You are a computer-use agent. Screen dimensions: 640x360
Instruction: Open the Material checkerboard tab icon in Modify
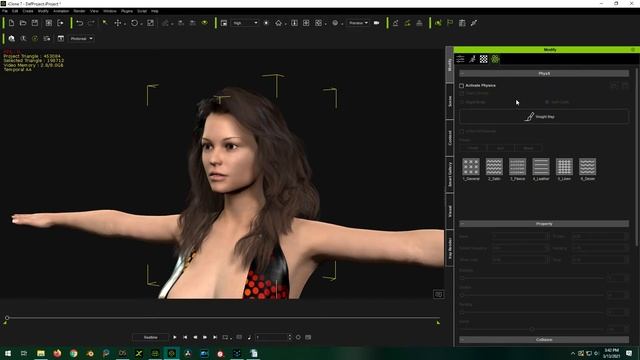tap(484, 59)
